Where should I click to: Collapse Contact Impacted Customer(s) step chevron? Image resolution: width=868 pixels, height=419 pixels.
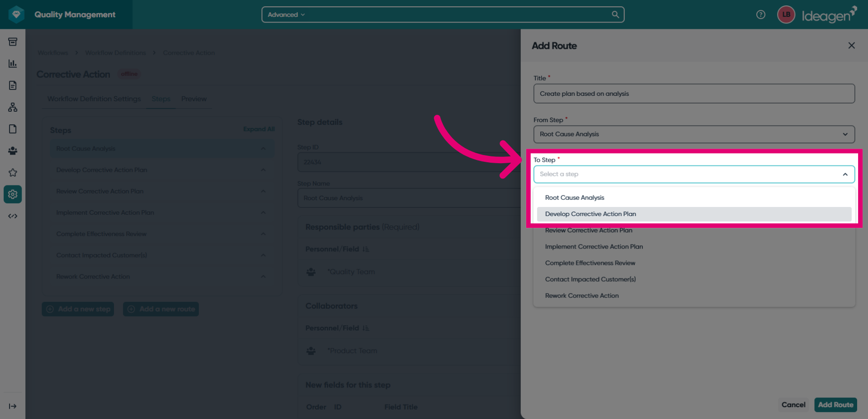click(263, 255)
